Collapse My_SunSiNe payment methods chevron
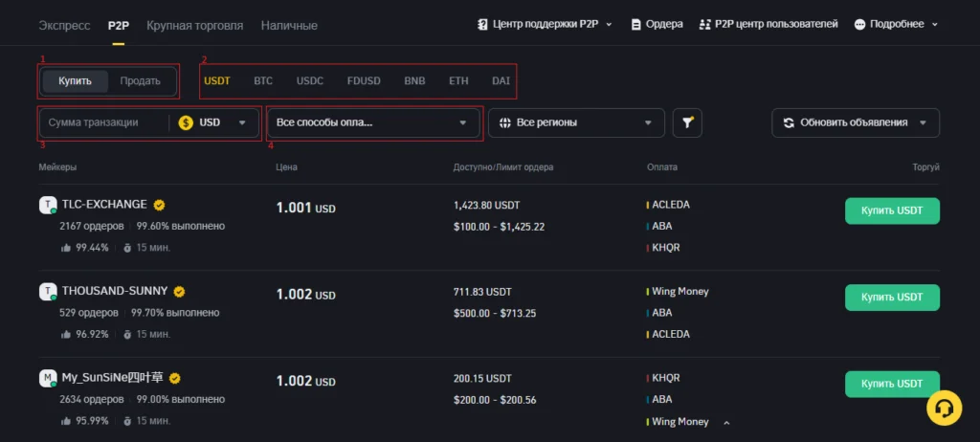This screenshot has width=980, height=442. 726,423
